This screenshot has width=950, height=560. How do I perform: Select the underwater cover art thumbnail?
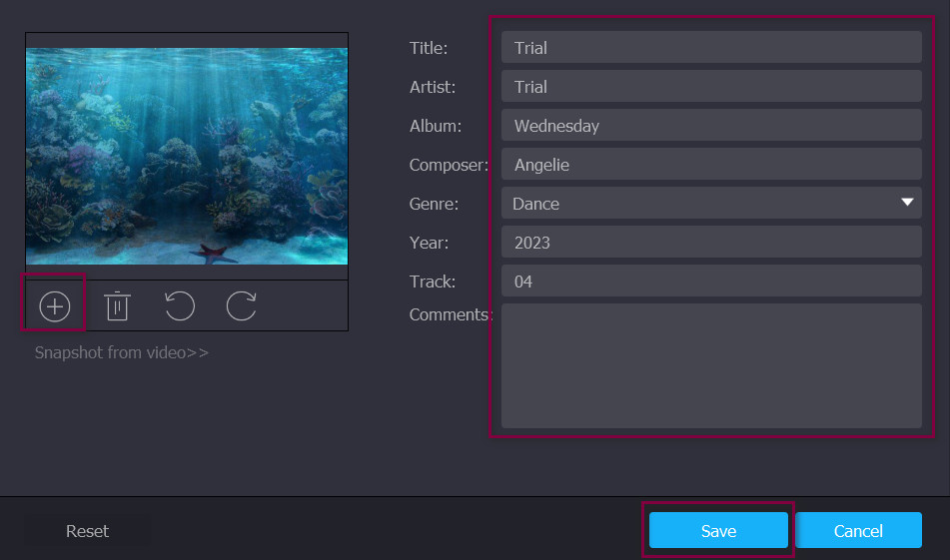click(x=187, y=157)
